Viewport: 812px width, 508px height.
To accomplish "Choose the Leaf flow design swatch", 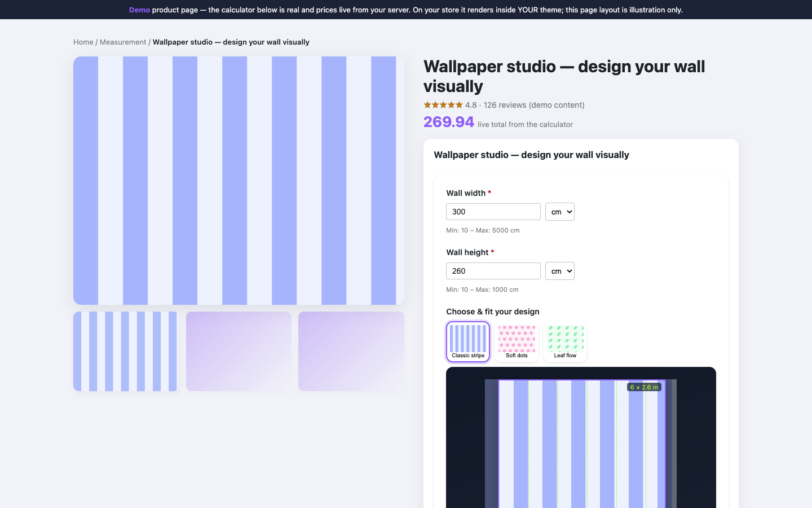I will [565, 341].
